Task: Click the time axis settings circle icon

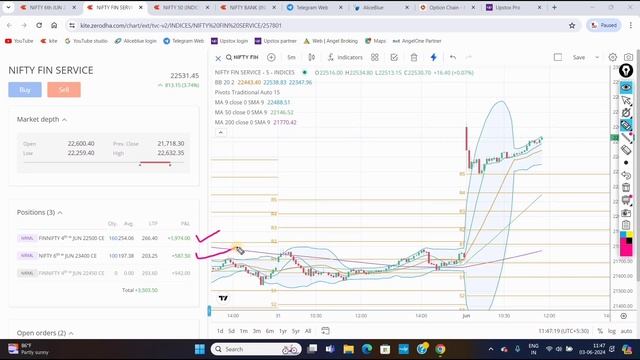Action: (x=624, y=316)
